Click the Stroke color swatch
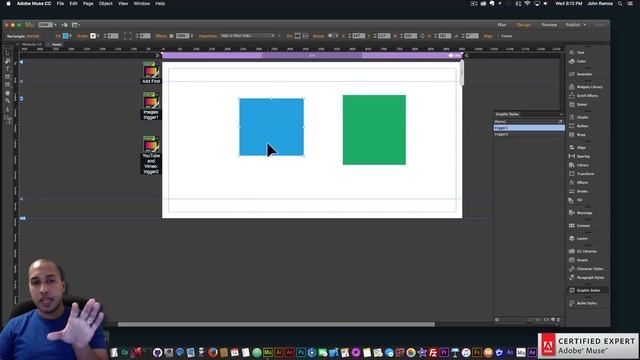The image size is (640, 360). [93, 36]
